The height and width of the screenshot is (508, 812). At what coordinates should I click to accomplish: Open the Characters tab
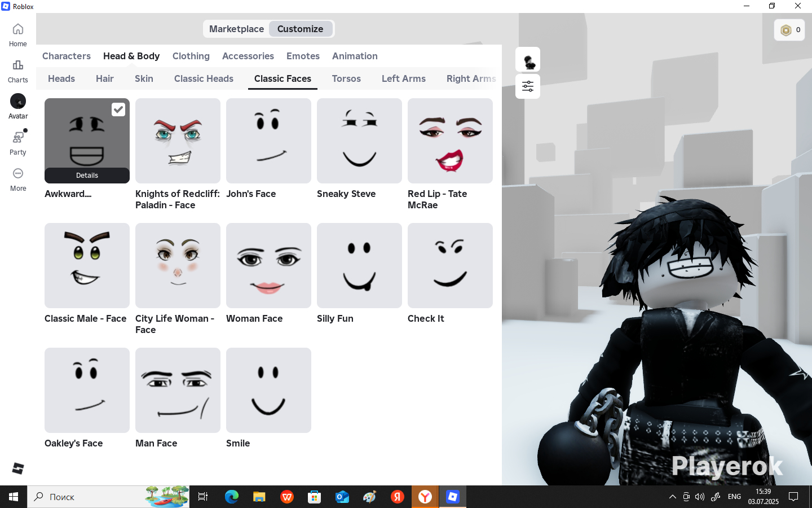(67, 56)
